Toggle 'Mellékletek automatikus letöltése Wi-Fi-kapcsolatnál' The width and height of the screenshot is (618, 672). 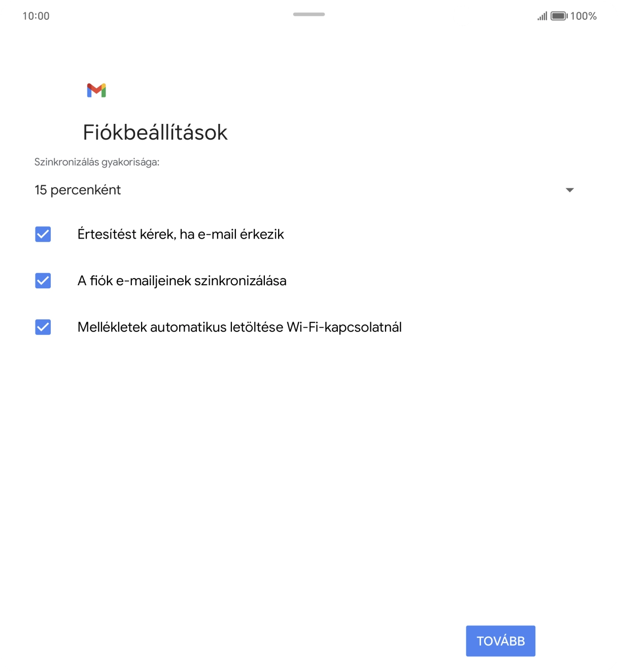click(43, 327)
